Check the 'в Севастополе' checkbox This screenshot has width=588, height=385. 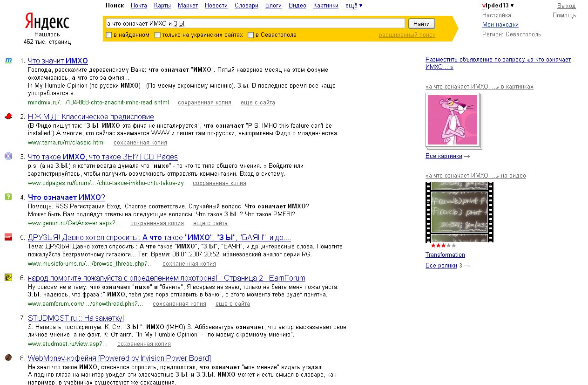point(251,35)
